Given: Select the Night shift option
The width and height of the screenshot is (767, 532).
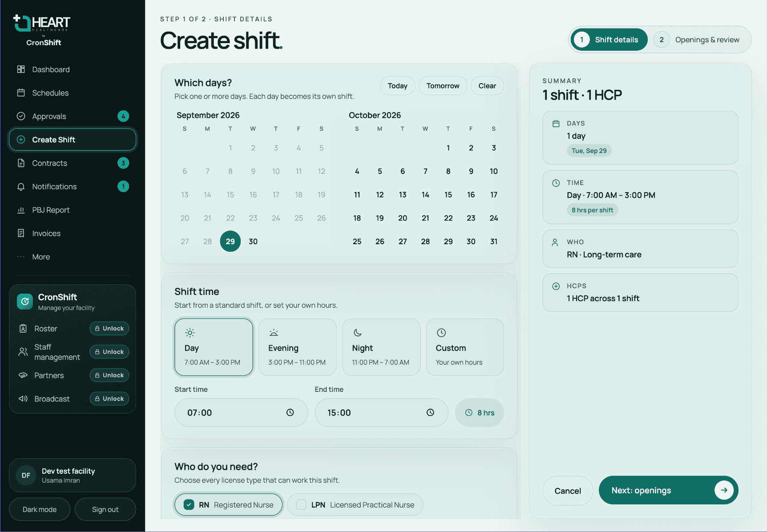Looking at the screenshot, I should (381, 347).
